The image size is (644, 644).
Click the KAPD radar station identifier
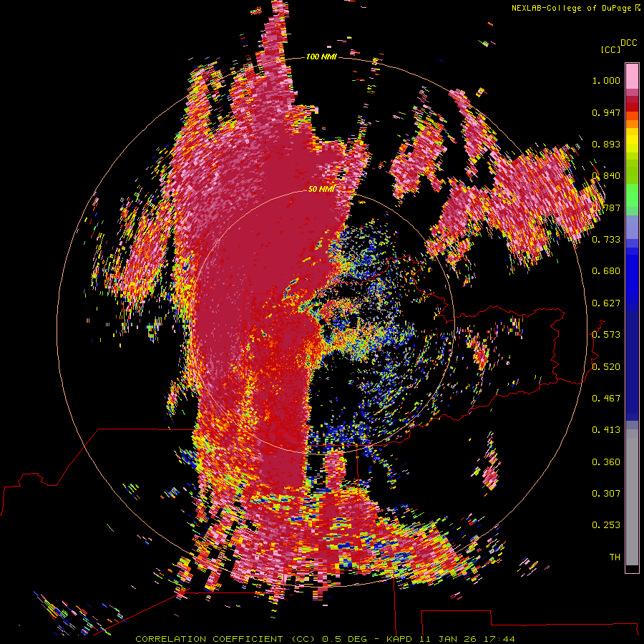click(x=401, y=639)
